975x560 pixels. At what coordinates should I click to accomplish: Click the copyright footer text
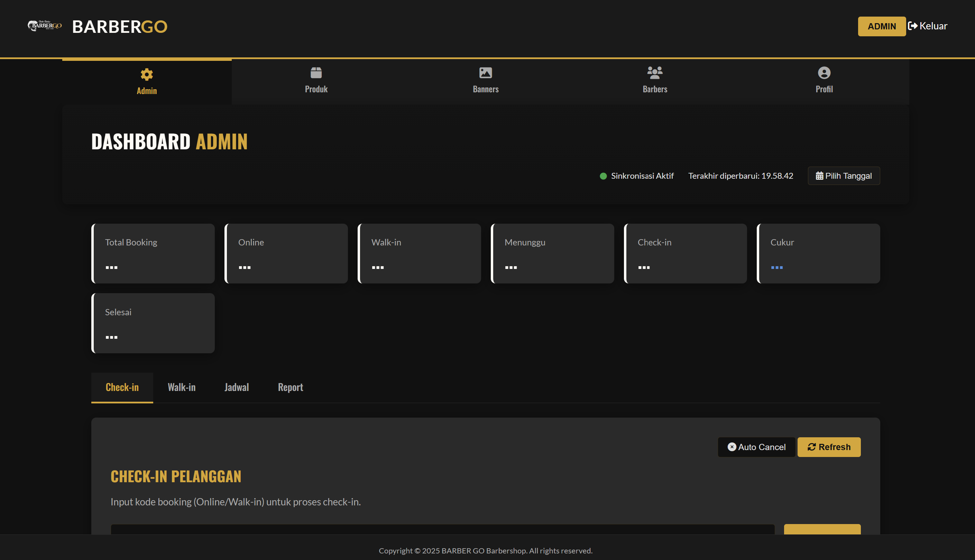[486, 551]
